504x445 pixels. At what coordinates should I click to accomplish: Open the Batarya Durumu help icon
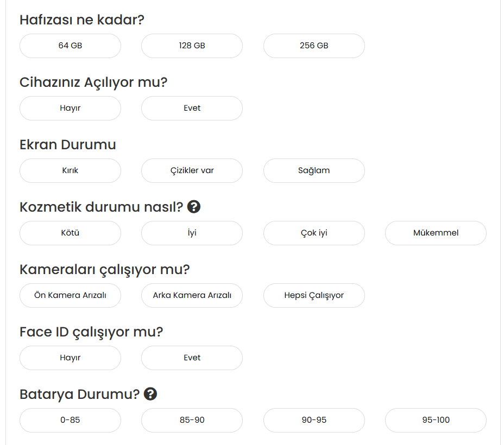tap(151, 394)
